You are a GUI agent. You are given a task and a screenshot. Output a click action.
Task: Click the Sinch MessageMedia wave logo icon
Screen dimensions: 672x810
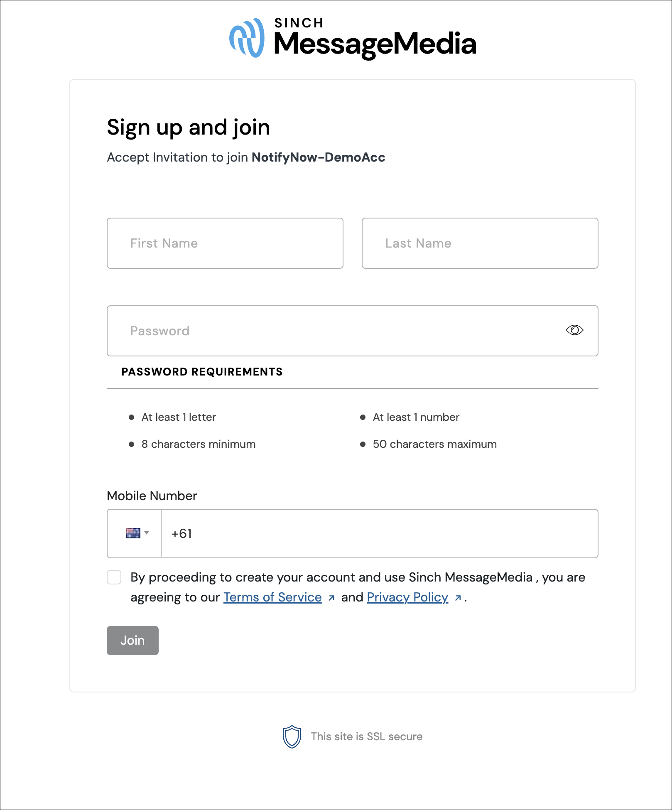[247, 38]
